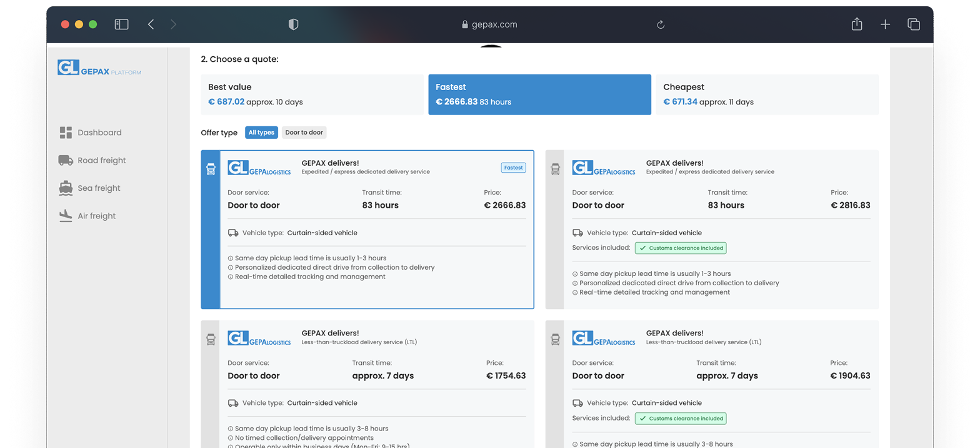Click the browser forward arrow
The image size is (980, 448).
click(174, 24)
